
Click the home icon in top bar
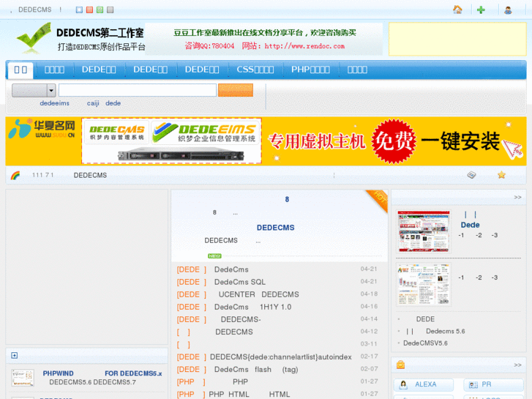click(x=457, y=10)
